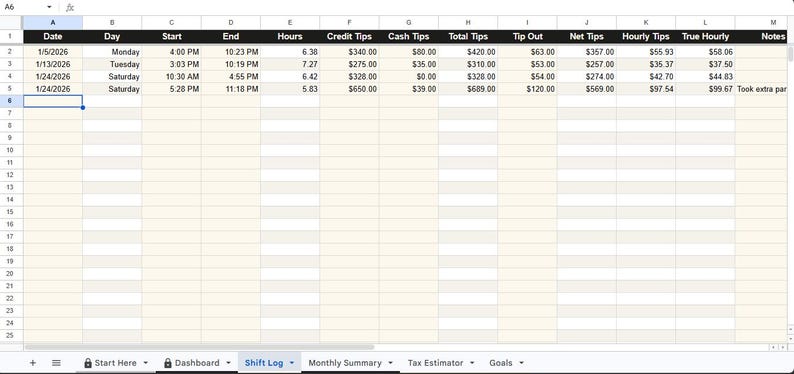
Task: Select the cell 'Tuesday'
Action: (x=112, y=64)
